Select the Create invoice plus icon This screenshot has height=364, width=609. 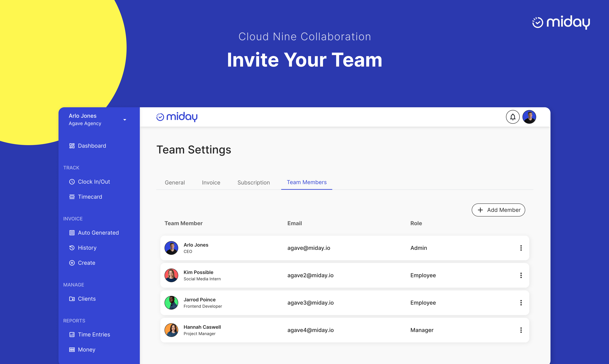(x=72, y=263)
